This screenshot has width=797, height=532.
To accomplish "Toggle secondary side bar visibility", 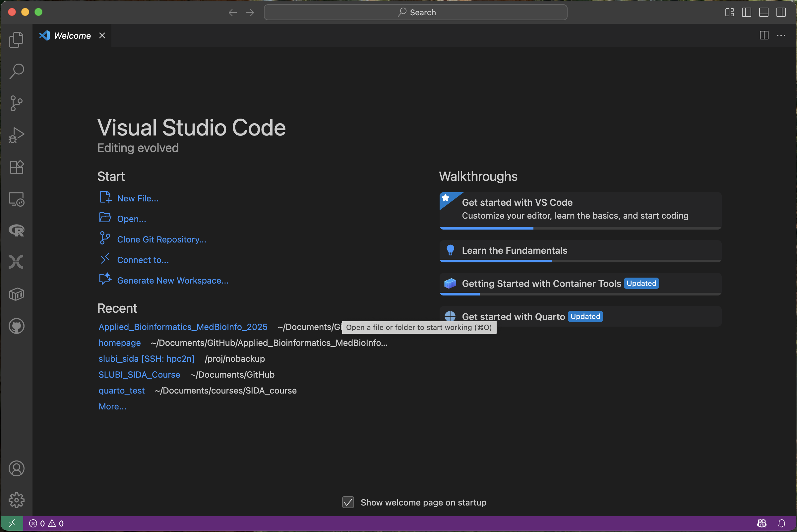I will coord(781,13).
